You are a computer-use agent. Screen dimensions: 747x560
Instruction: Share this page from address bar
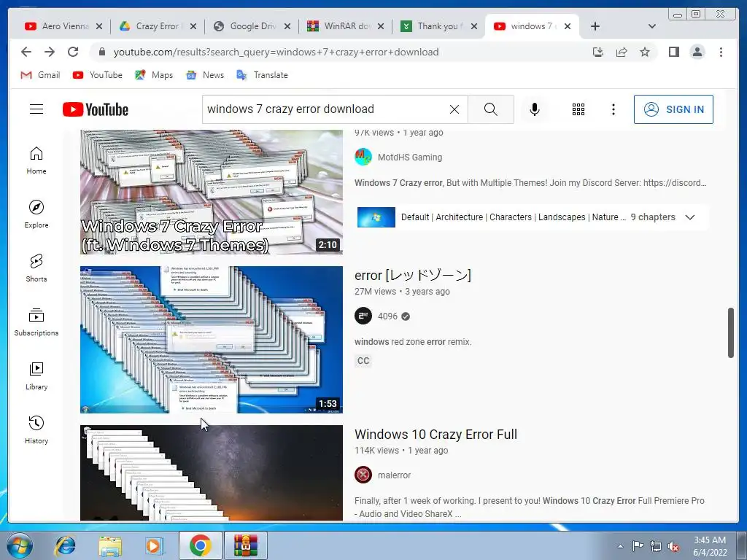coord(622,52)
